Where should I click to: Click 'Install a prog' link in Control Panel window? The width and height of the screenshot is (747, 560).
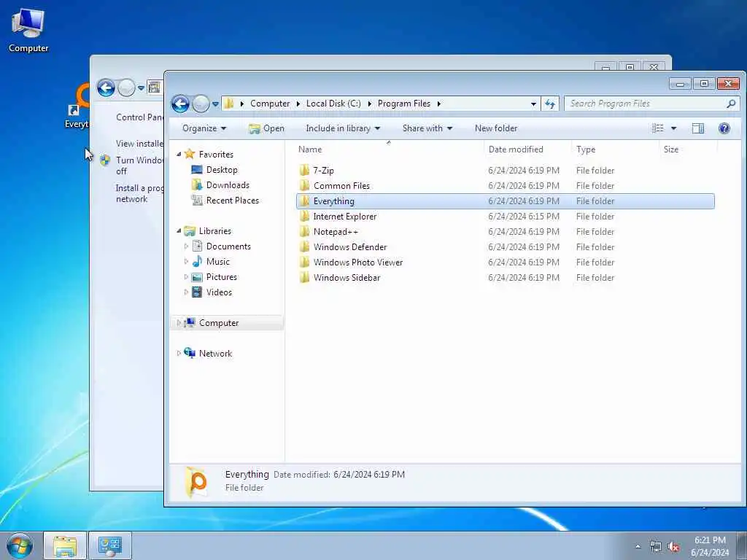click(139, 193)
